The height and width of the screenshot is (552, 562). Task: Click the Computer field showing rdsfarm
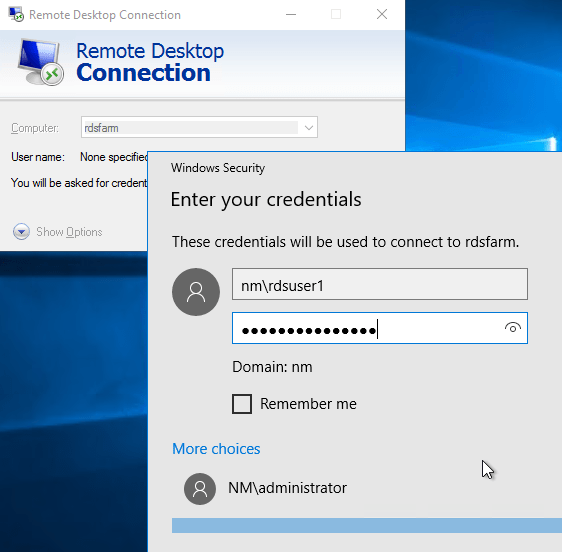199,127
